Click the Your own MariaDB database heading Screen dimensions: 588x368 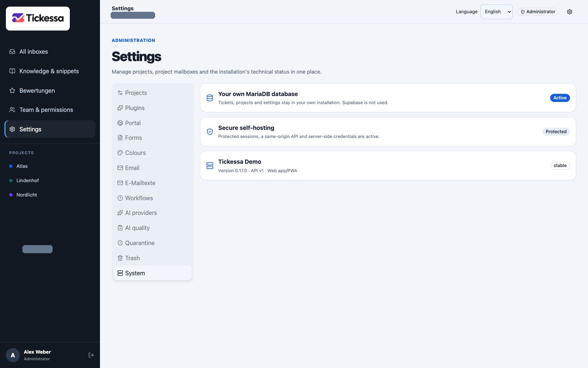tap(258, 94)
